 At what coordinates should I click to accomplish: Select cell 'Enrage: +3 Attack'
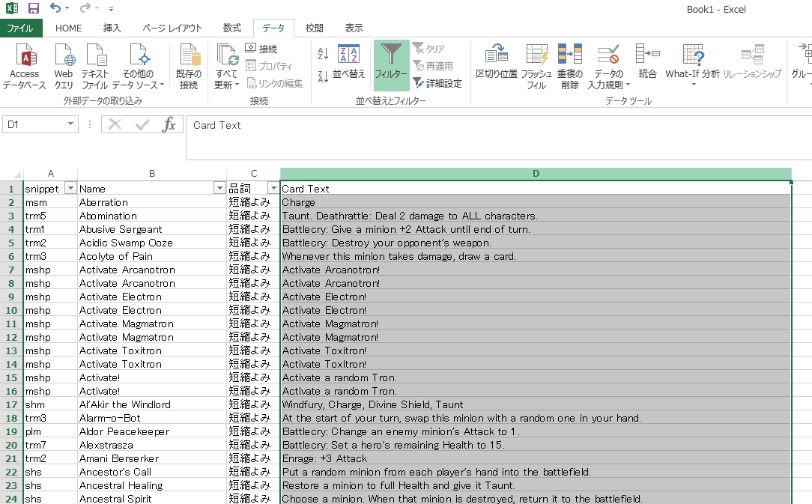click(x=536, y=458)
